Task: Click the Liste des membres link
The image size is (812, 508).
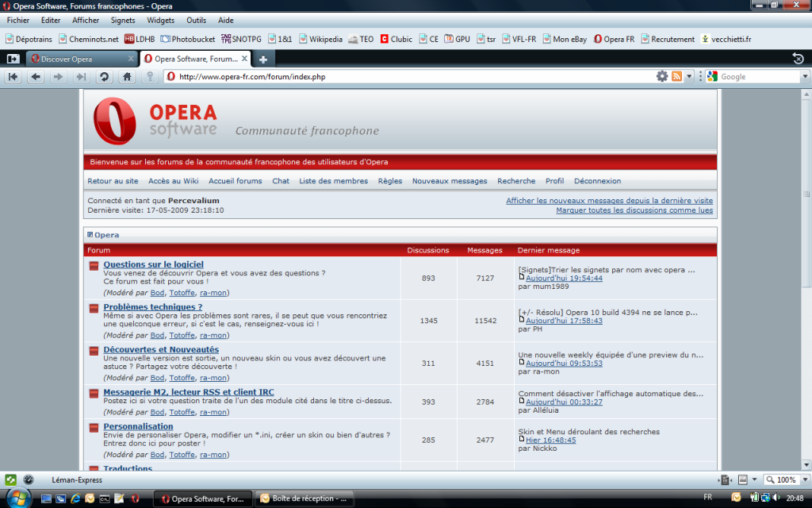Action: tap(334, 181)
